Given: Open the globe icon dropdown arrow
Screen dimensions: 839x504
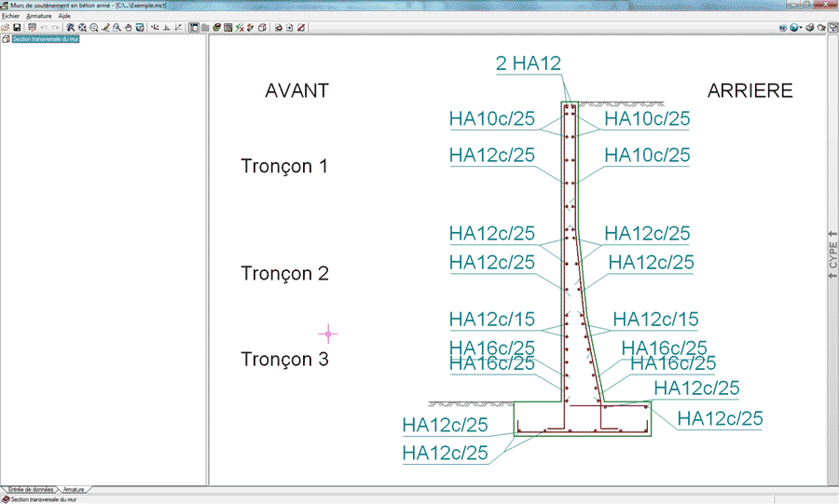Looking at the screenshot, I should click(801, 27).
